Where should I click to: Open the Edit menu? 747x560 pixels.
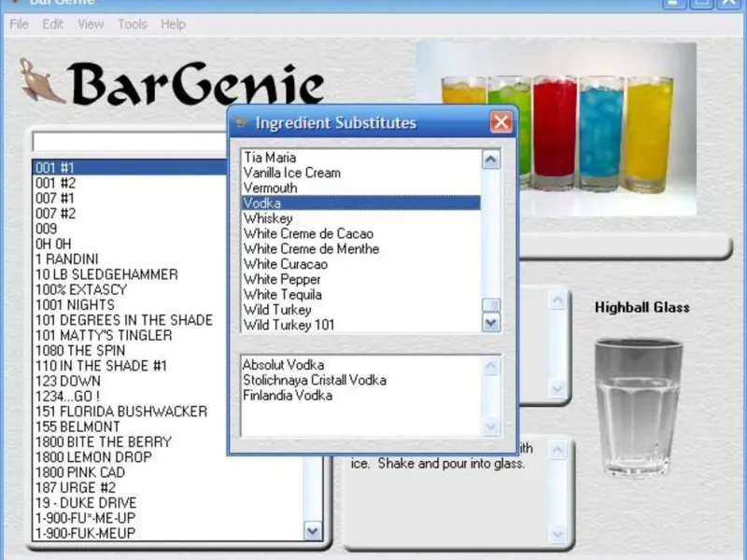click(x=52, y=24)
